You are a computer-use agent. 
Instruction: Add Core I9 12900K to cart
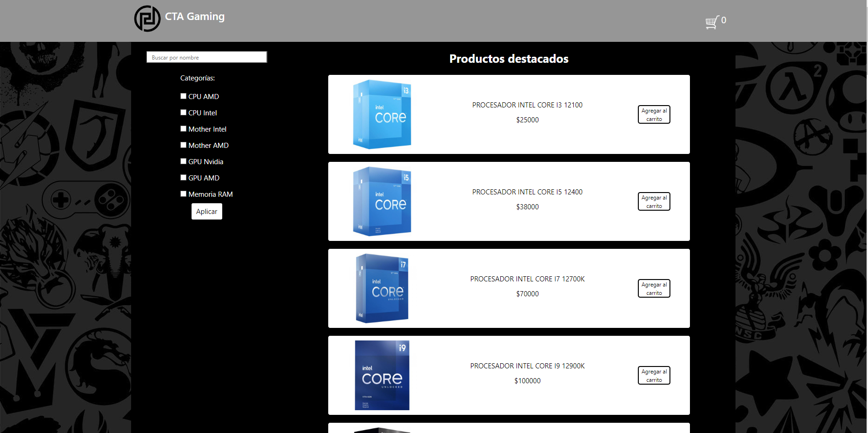point(654,375)
